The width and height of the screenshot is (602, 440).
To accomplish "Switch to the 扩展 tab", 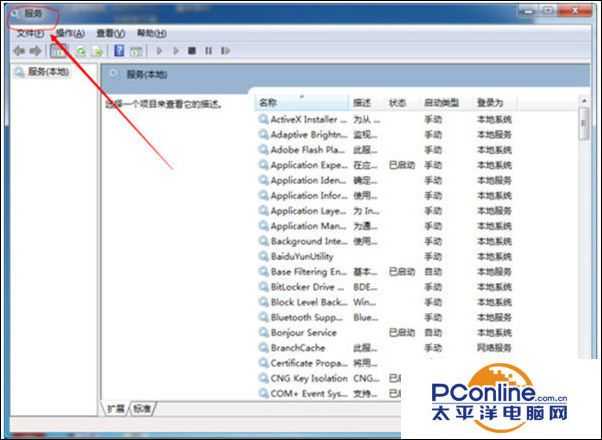I will pyautogui.click(x=117, y=408).
